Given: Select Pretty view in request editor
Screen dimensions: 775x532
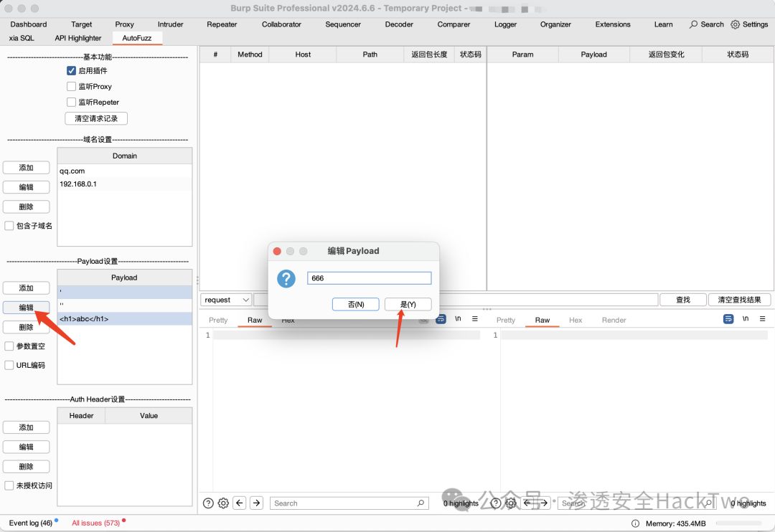Looking at the screenshot, I should [218, 320].
